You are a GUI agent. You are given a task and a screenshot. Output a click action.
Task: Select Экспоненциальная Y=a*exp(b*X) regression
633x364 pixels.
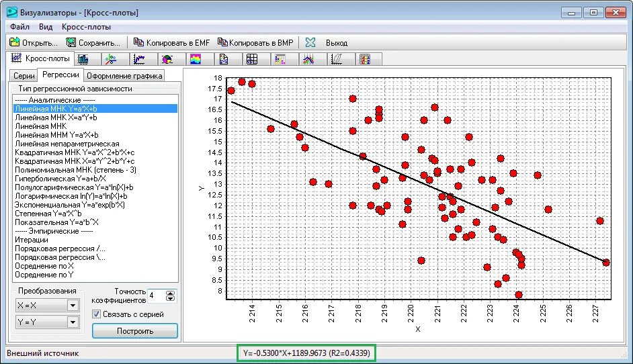(x=95, y=205)
